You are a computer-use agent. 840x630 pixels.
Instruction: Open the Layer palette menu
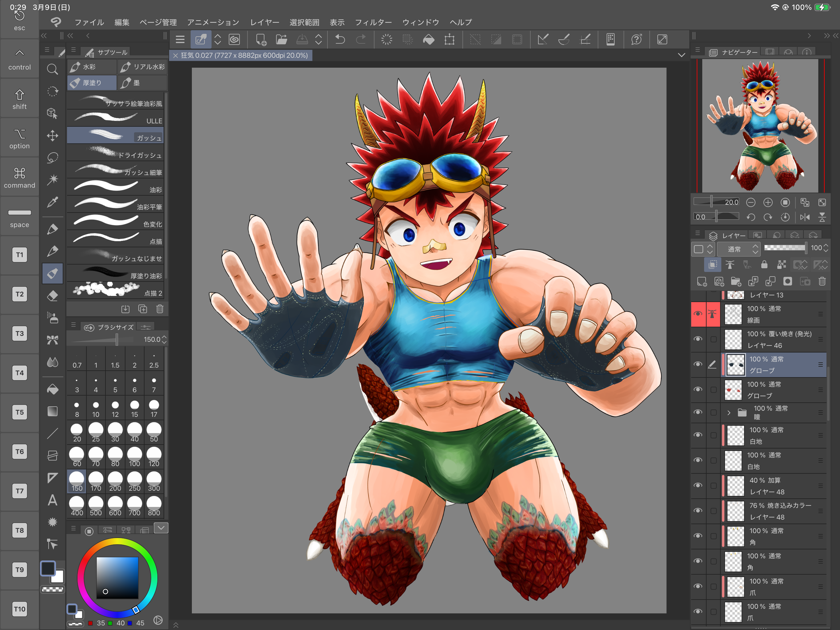click(x=698, y=233)
